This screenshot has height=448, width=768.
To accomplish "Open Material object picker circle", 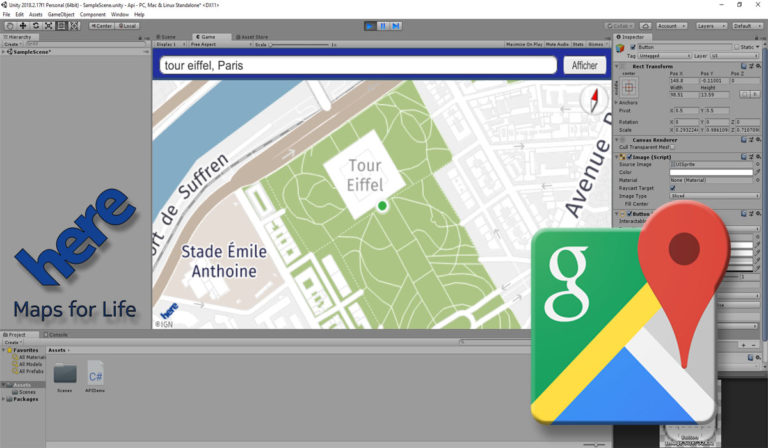I will (x=757, y=180).
